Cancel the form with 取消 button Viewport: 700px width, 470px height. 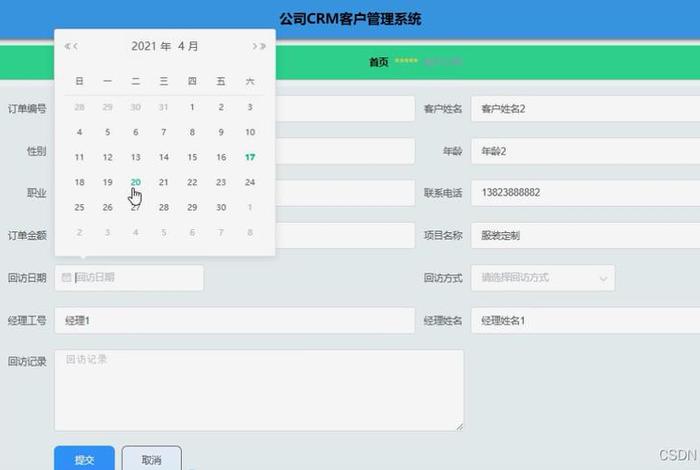[152, 459]
